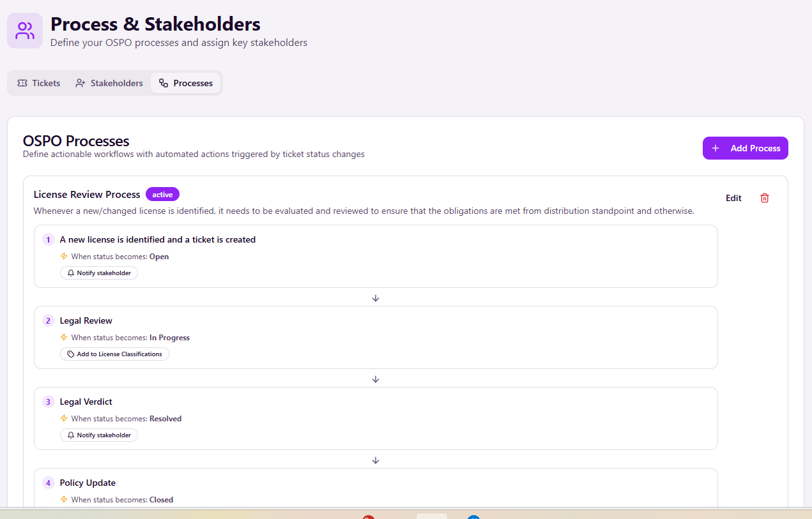Viewport: 812px width, 519px height.
Task: Click the OSPO Processes heading
Action: point(76,140)
